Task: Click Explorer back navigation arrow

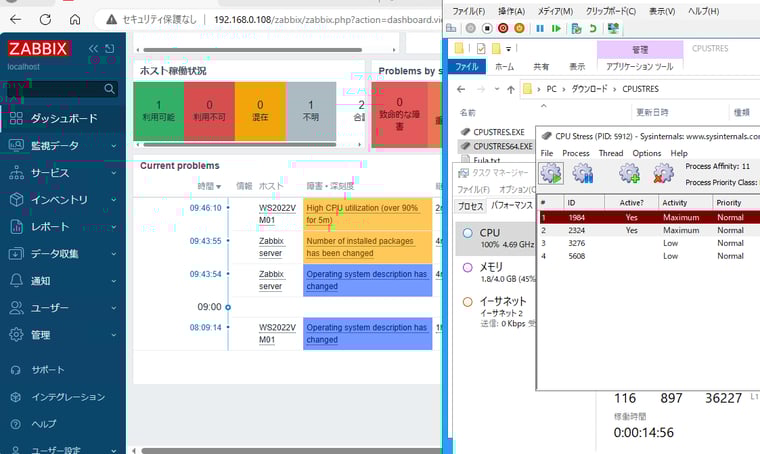Action: 461,89
